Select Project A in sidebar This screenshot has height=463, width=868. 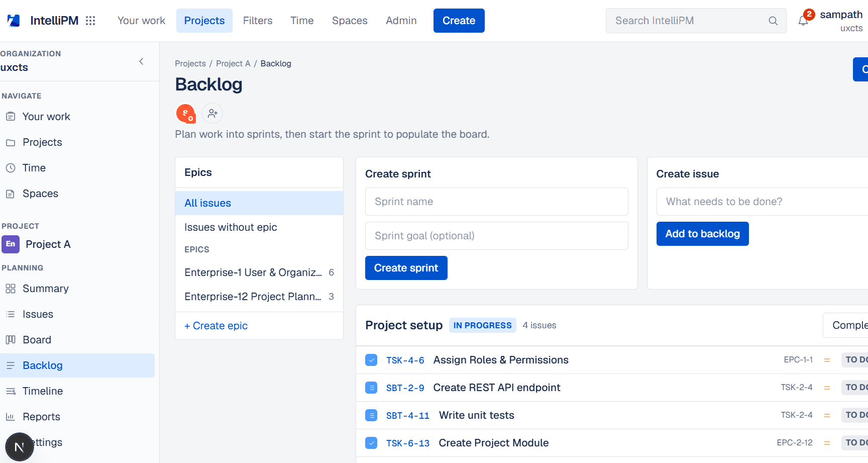coord(77,244)
